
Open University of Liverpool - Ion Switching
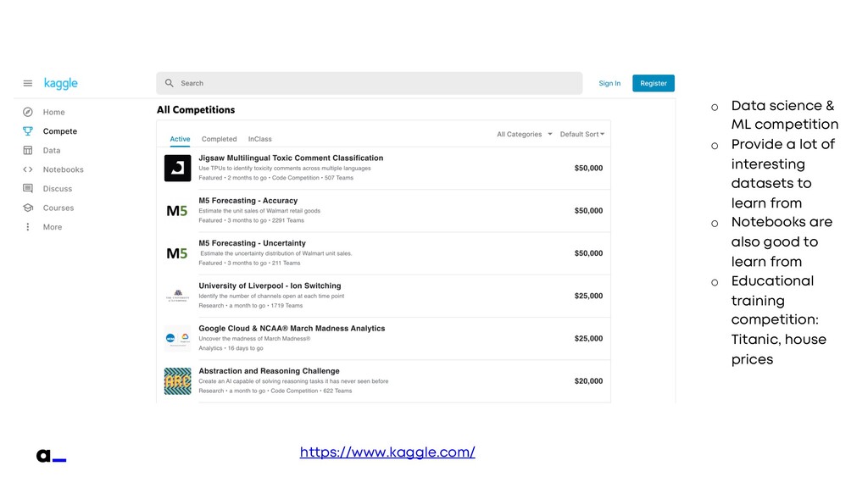click(x=270, y=286)
